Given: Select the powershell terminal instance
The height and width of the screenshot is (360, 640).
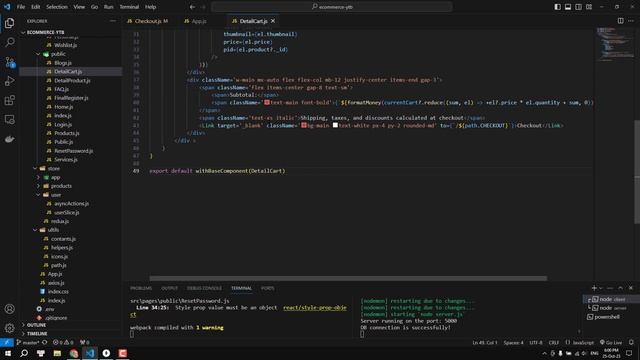Looking at the screenshot, I should (x=607, y=317).
